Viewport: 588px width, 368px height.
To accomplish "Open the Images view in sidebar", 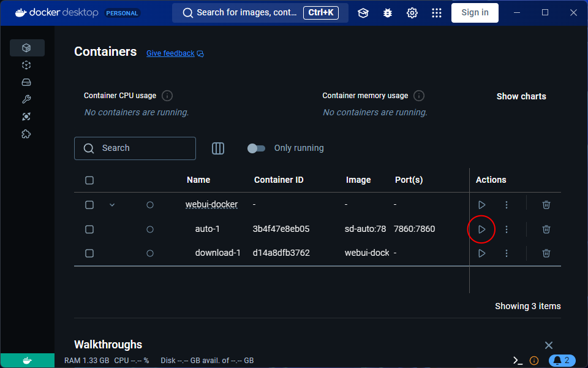I will tap(26, 65).
